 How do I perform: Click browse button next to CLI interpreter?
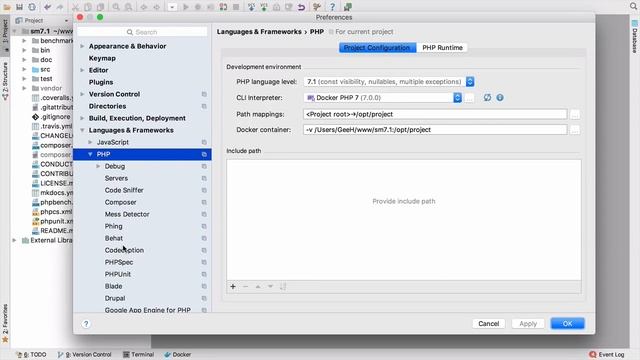pos(469,98)
